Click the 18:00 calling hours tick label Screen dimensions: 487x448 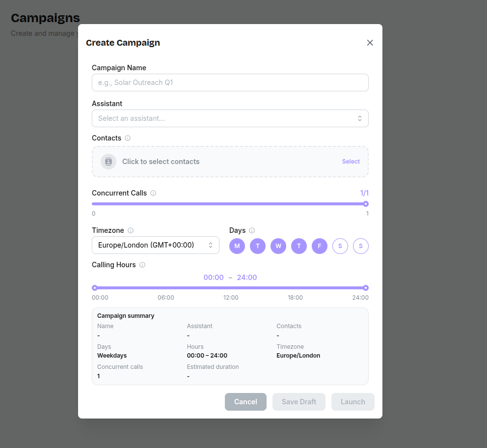click(295, 297)
